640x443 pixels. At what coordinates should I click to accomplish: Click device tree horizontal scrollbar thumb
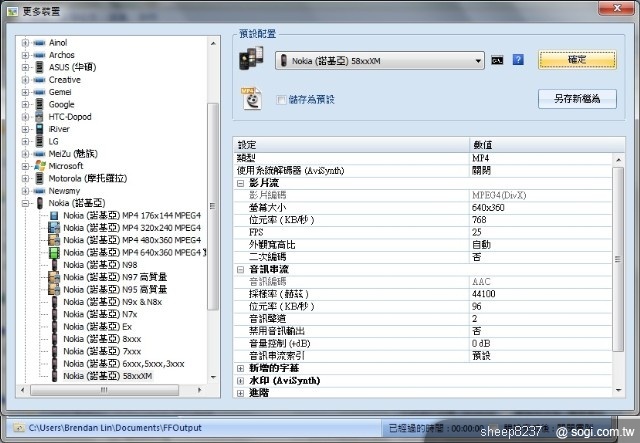[x=104, y=390]
